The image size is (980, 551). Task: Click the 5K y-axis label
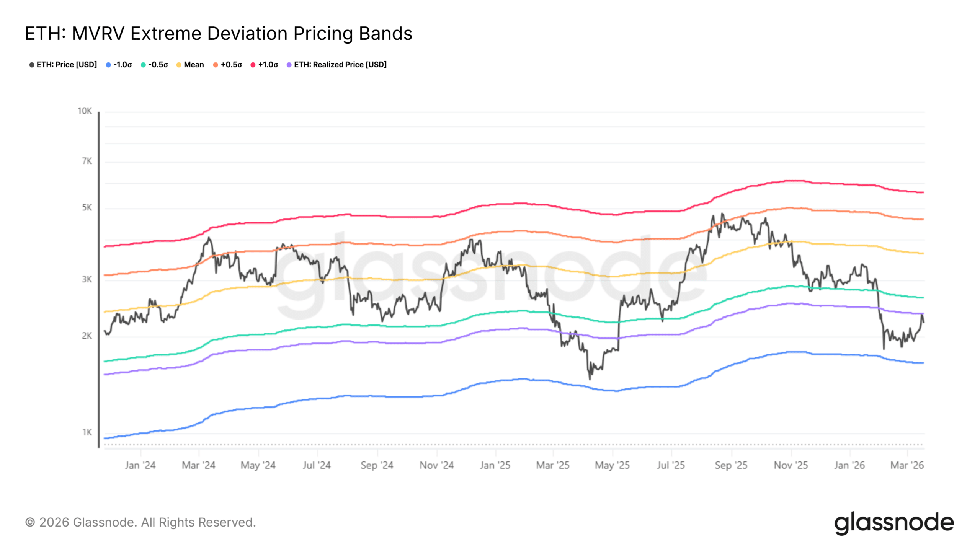(x=87, y=207)
